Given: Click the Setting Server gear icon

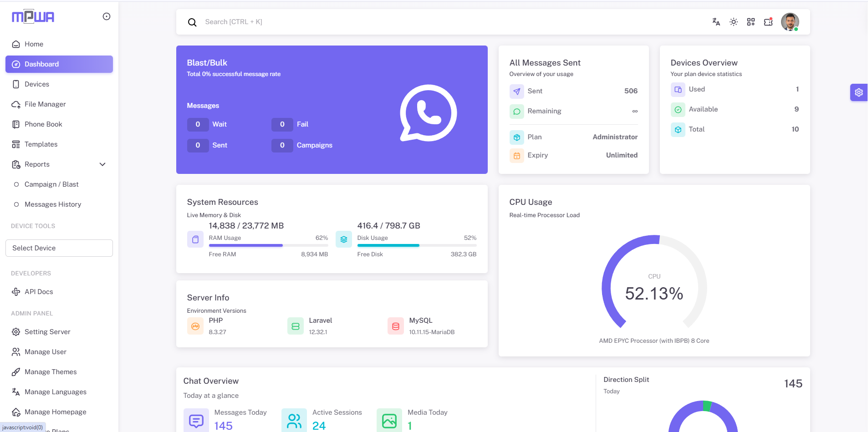Looking at the screenshot, I should coord(16,332).
